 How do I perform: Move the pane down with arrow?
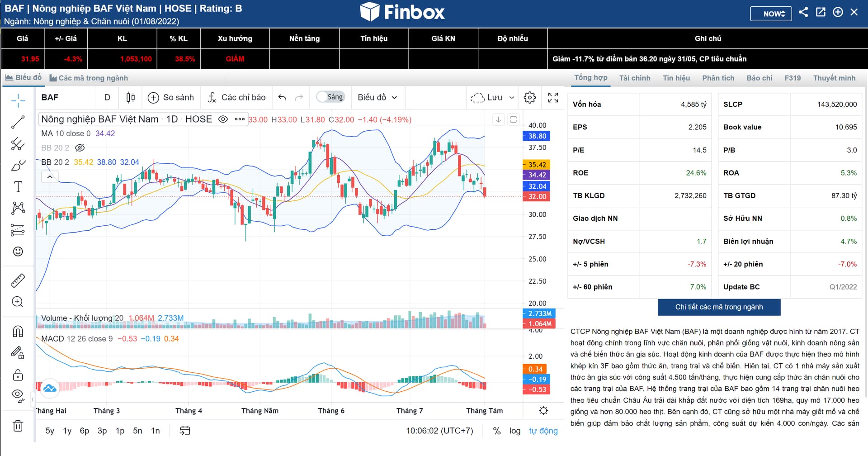click(x=498, y=119)
